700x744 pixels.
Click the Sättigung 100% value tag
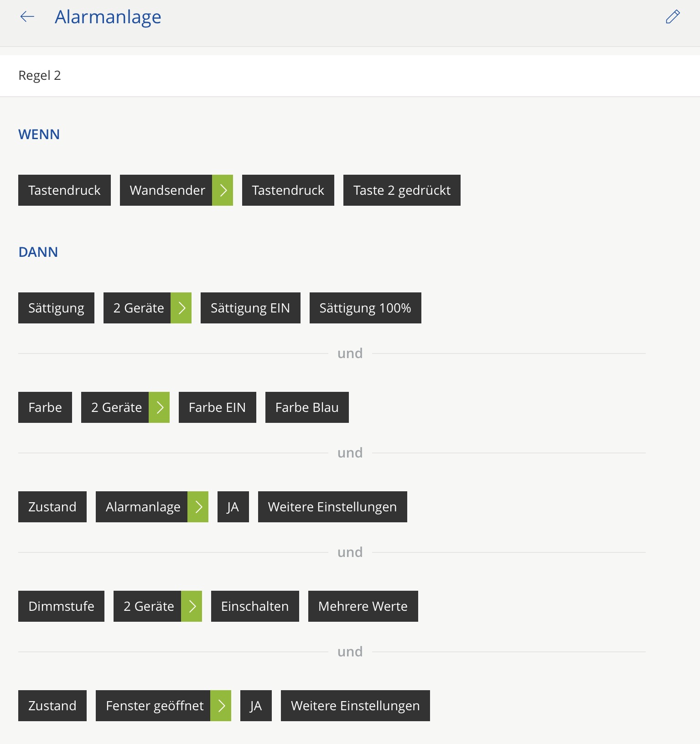(x=365, y=308)
